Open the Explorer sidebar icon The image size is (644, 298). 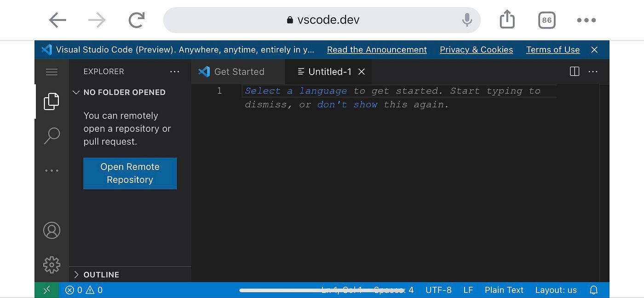pos(52,101)
